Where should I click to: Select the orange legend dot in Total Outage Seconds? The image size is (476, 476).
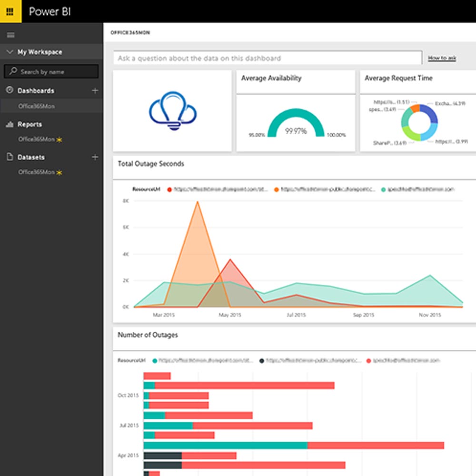pyautogui.click(x=276, y=189)
